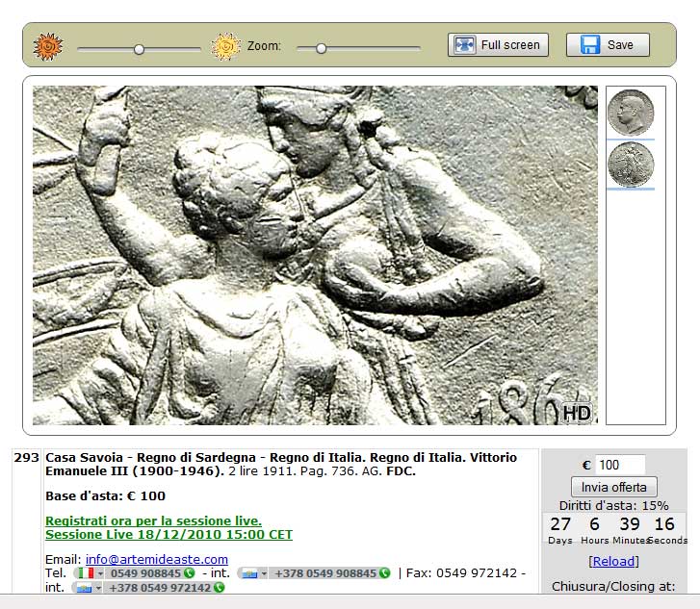Click the Zoom: label
The image size is (700, 609).
click(264, 46)
